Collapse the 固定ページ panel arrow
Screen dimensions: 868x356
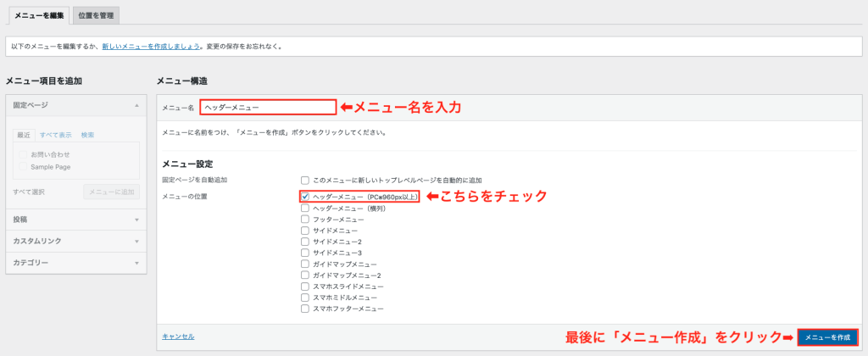coord(136,105)
